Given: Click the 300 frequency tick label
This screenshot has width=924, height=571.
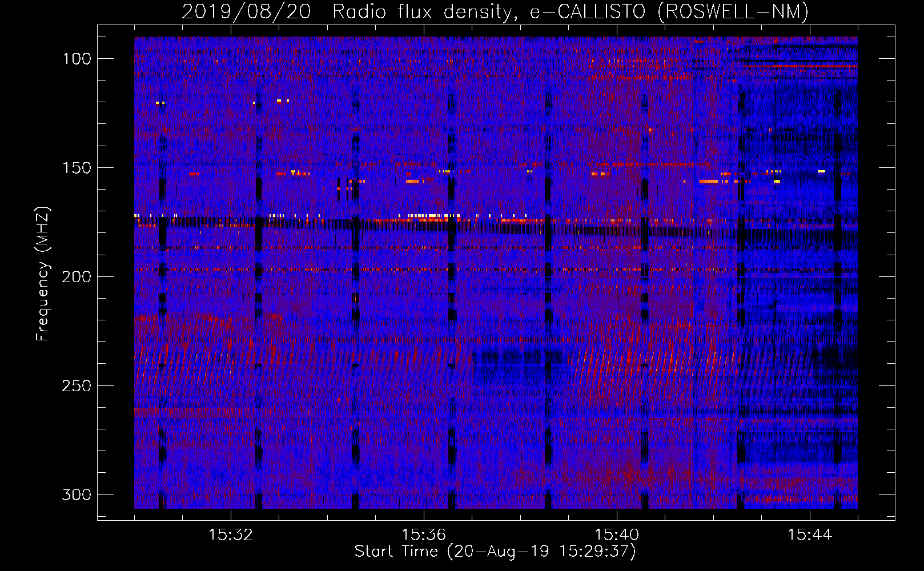Looking at the screenshot, I should pyautogui.click(x=77, y=494).
